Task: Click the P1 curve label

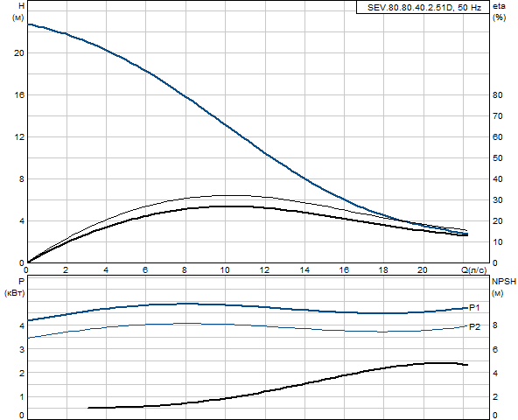Action: click(474, 308)
